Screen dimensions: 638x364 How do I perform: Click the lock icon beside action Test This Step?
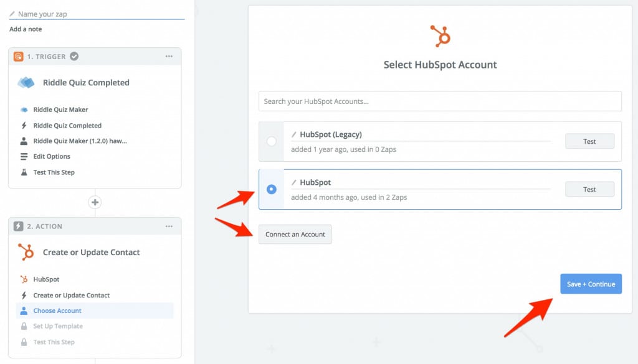(x=24, y=342)
